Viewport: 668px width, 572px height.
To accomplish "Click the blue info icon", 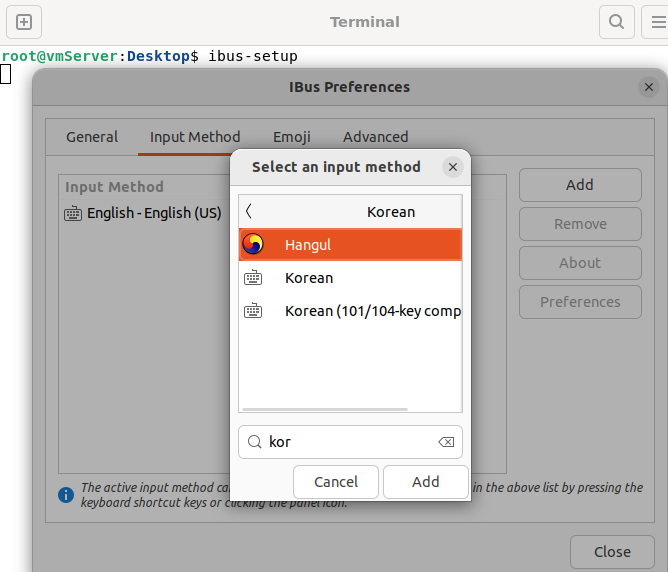I will [66, 495].
